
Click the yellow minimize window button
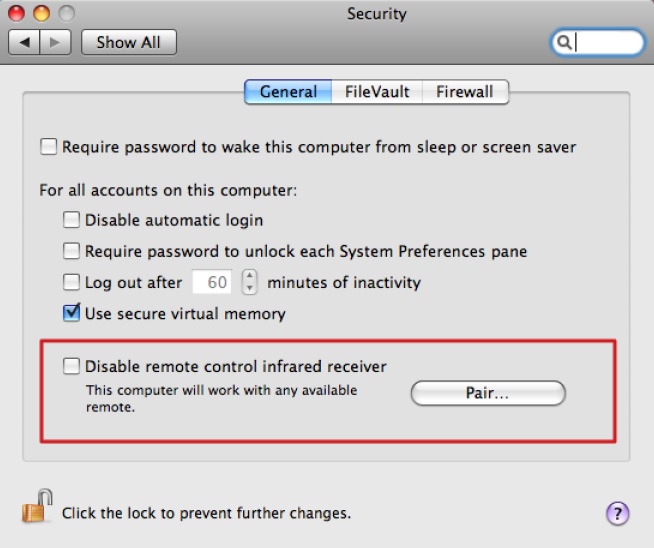coord(43,14)
